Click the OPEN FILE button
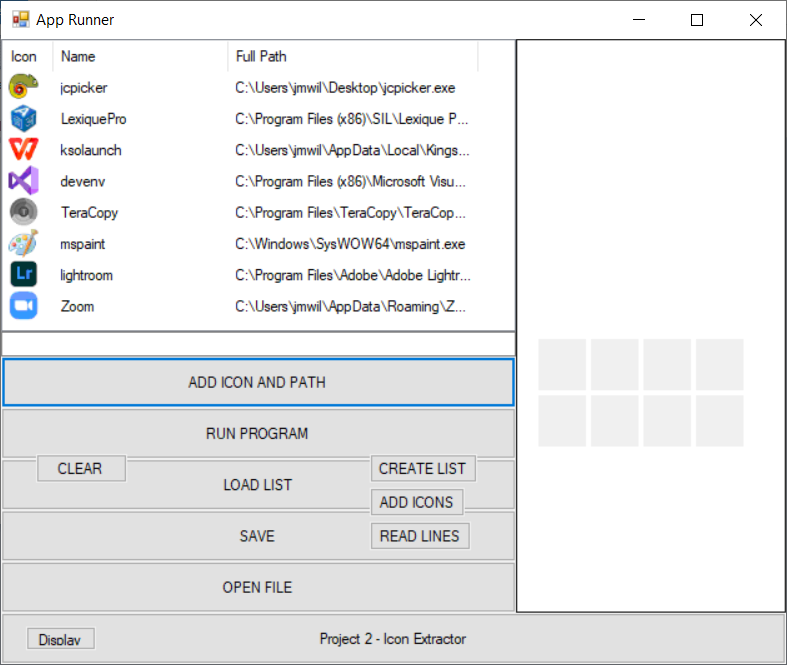787x665 pixels. [x=258, y=587]
